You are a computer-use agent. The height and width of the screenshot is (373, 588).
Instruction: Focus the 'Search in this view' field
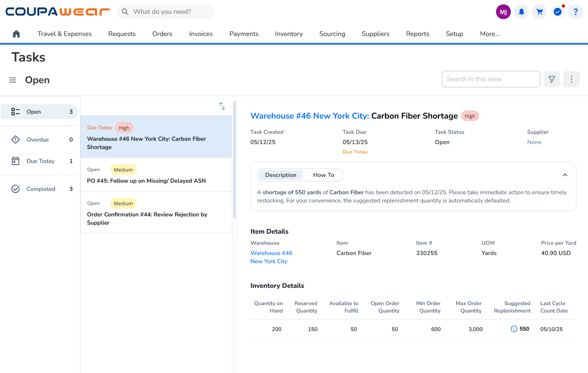[491, 79]
